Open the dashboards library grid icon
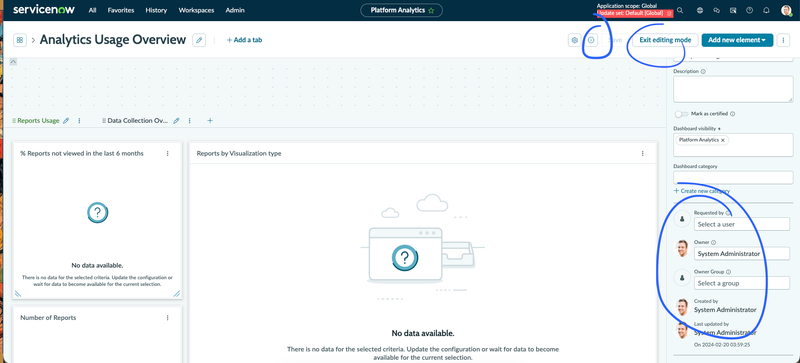800x363 pixels. coord(20,40)
